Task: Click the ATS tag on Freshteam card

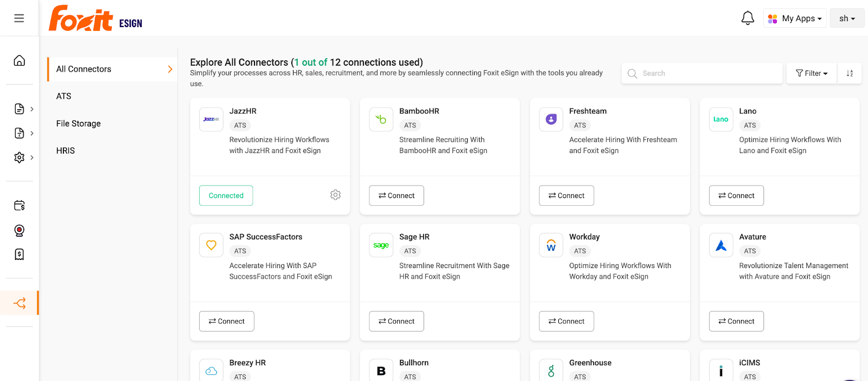Action: (580, 125)
